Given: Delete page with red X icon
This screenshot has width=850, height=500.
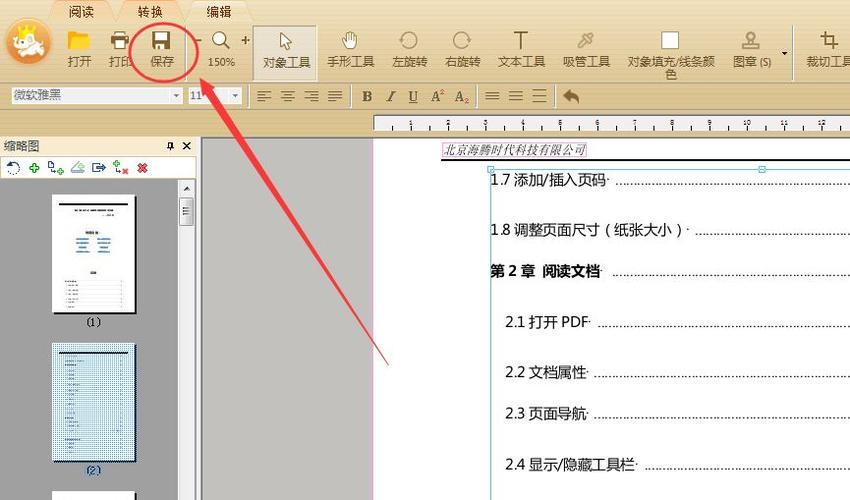Looking at the screenshot, I should click(x=143, y=168).
